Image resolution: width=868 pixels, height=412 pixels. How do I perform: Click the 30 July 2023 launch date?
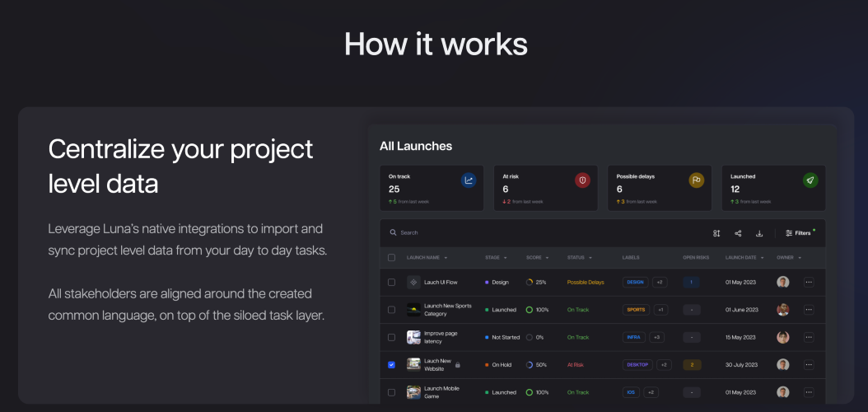pos(740,365)
